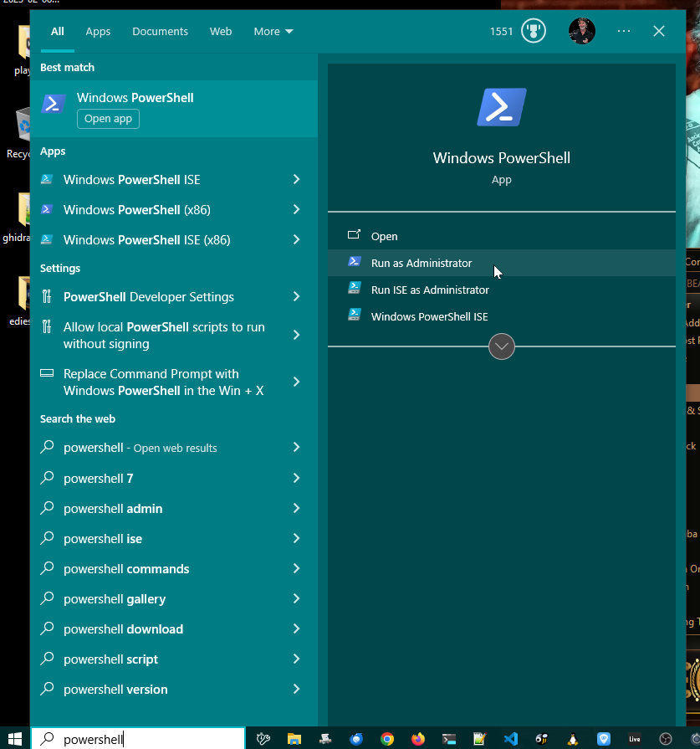Open Firefox from the taskbar
Image resolution: width=700 pixels, height=749 pixels.
(x=418, y=739)
